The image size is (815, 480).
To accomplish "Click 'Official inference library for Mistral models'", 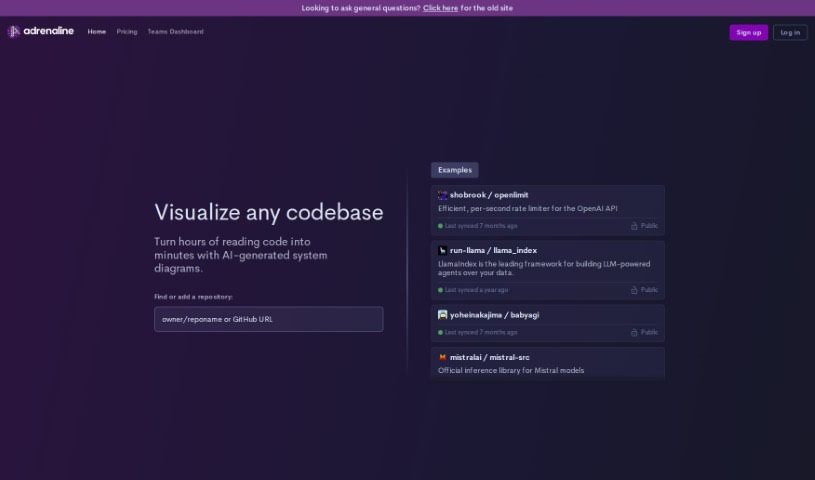I will tap(511, 370).
